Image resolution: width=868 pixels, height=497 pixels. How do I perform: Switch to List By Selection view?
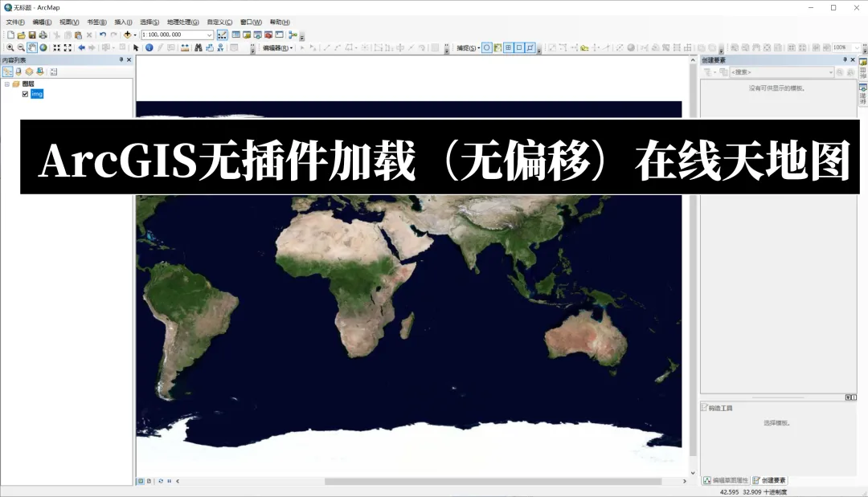tap(40, 71)
